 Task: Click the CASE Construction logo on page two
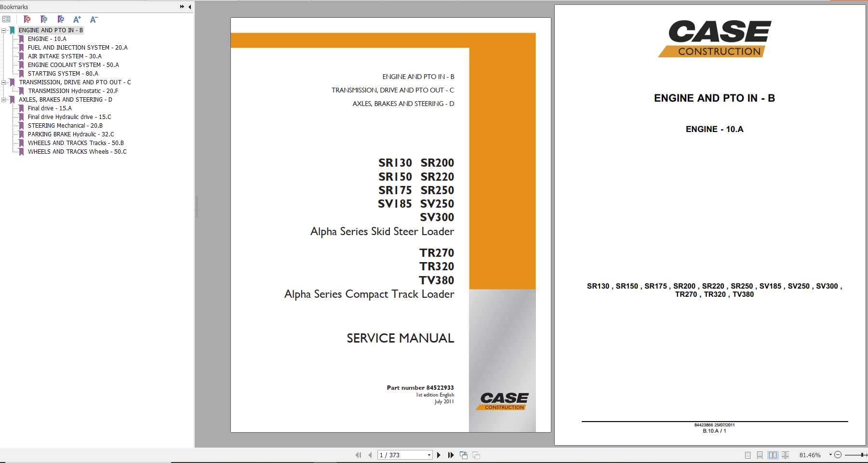pyautogui.click(x=716, y=39)
